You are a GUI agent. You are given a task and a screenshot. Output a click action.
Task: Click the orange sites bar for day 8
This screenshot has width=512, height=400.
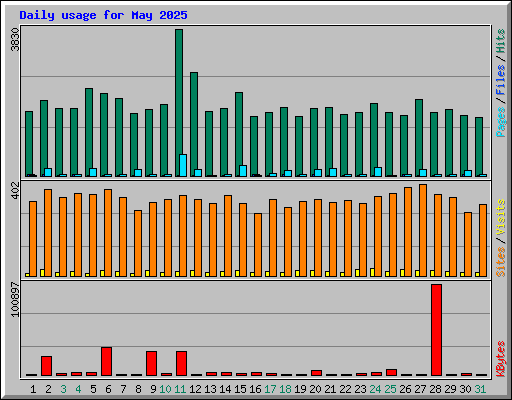[138, 243]
